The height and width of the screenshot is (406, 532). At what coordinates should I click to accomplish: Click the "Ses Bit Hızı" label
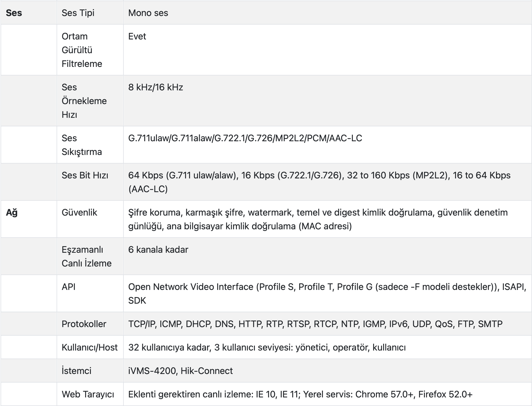click(x=85, y=175)
